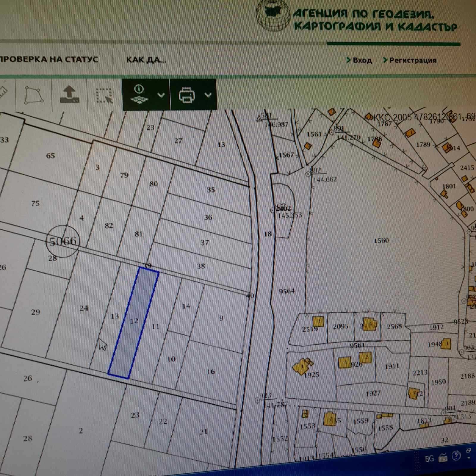The height and width of the screenshot is (476, 476).
Task: Select parcel 29 on the map
Action: tap(35, 312)
